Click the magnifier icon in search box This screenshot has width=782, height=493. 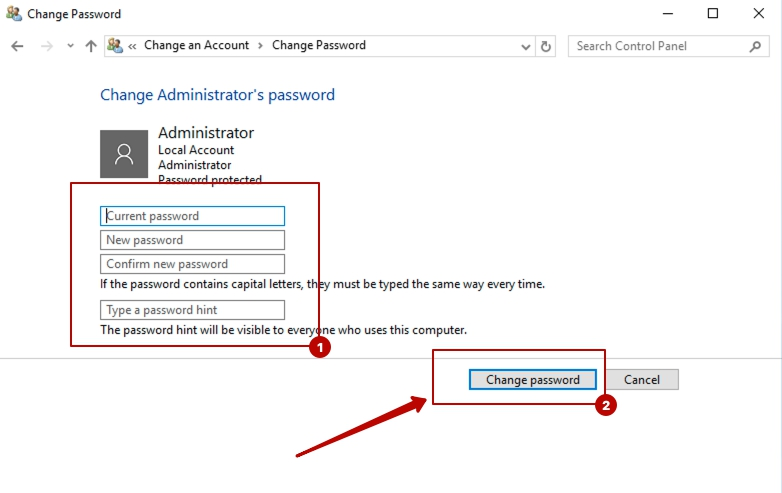pyautogui.click(x=755, y=46)
